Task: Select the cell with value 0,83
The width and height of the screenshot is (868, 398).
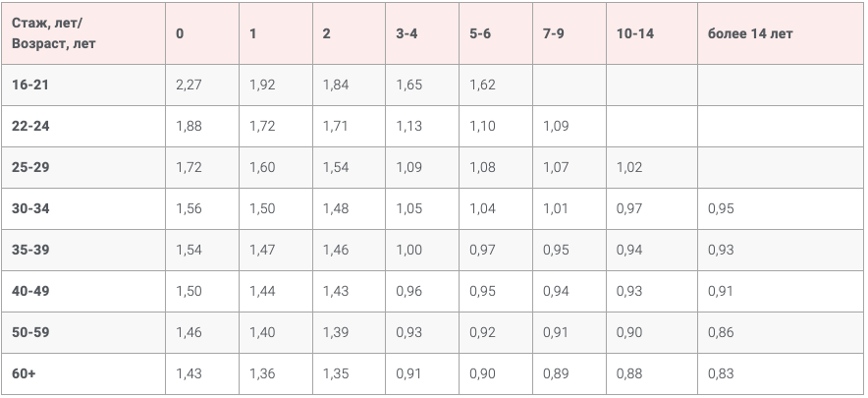Action: click(x=721, y=374)
